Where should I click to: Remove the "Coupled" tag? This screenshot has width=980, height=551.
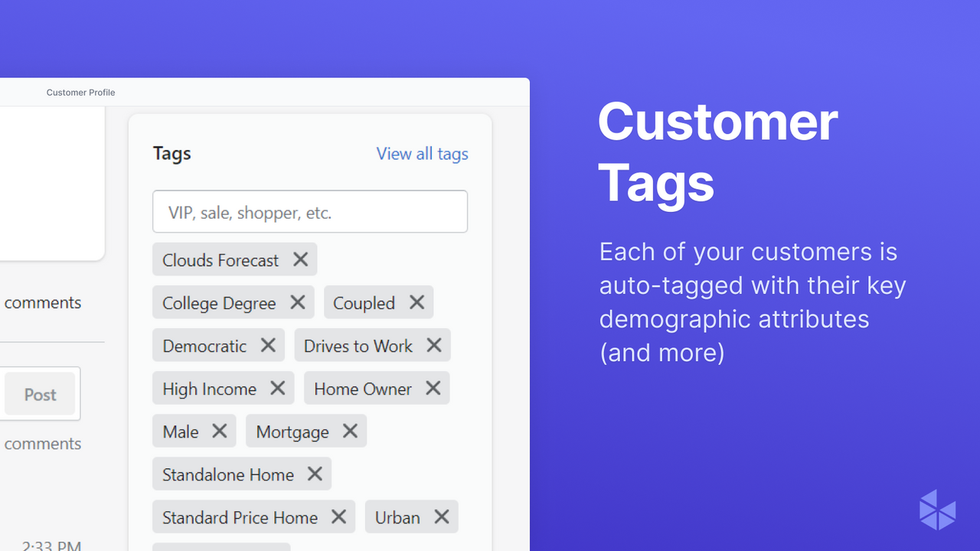point(416,302)
